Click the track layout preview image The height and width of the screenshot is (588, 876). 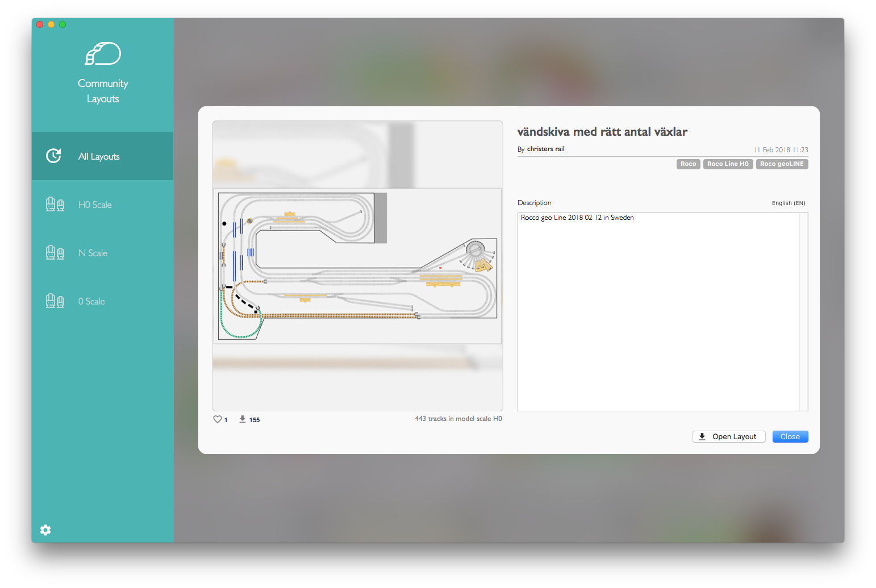[x=358, y=265]
